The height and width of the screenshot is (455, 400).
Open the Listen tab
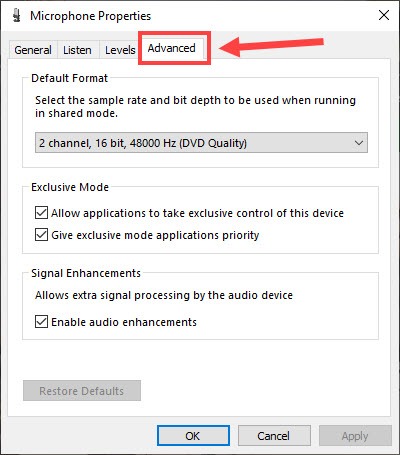[77, 50]
